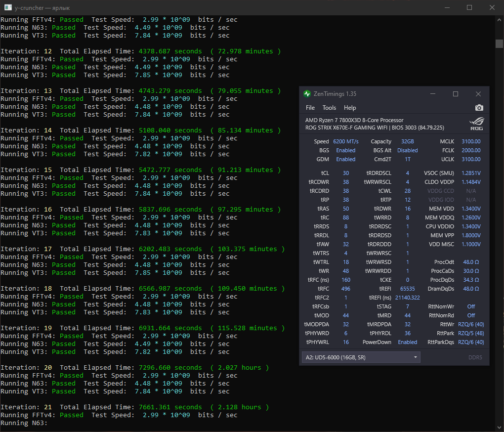Click the ROG STRIX X670E-F BIOS info line

point(375,128)
